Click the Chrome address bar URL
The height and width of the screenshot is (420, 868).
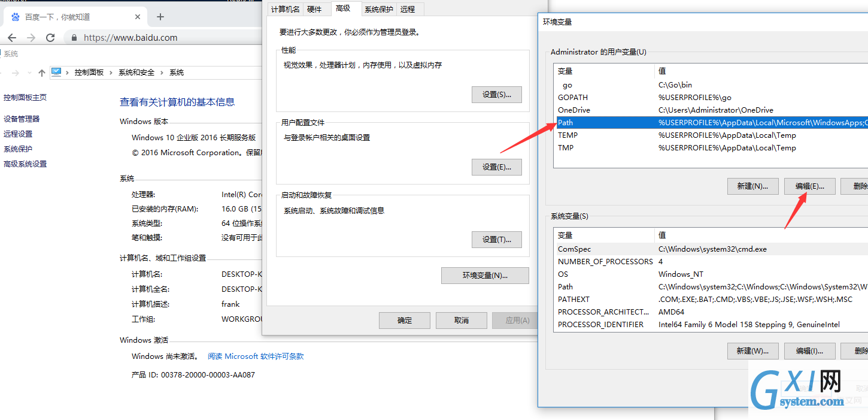click(x=130, y=37)
